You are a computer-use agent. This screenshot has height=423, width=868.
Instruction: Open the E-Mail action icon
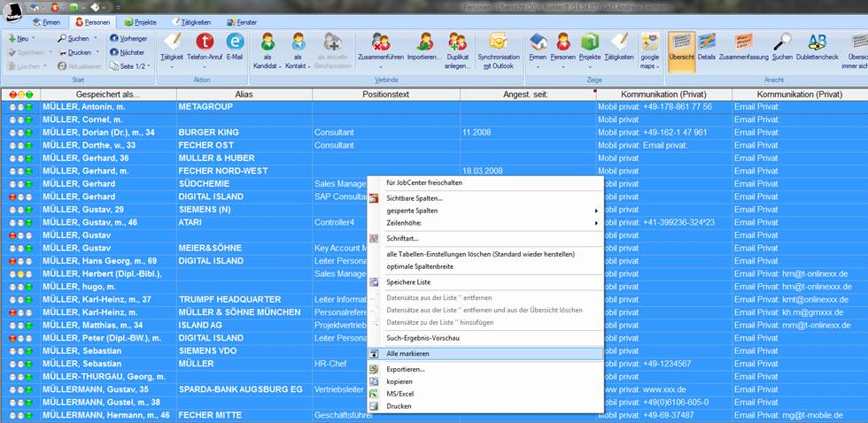click(235, 46)
